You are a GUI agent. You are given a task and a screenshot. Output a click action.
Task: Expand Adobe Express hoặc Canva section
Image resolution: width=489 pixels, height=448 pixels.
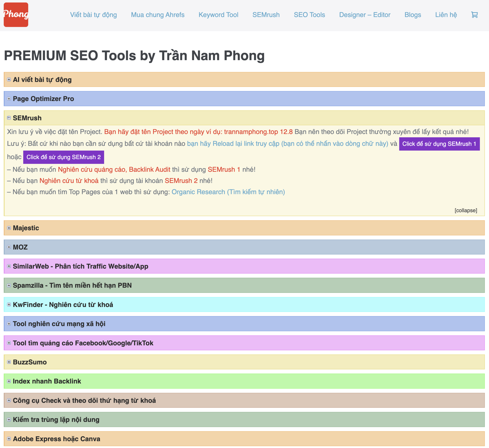tap(244, 439)
